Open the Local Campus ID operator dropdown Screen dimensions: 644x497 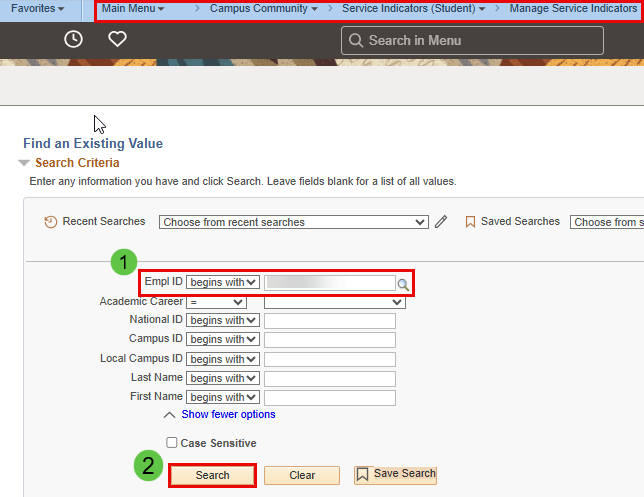[x=223, y=359]
